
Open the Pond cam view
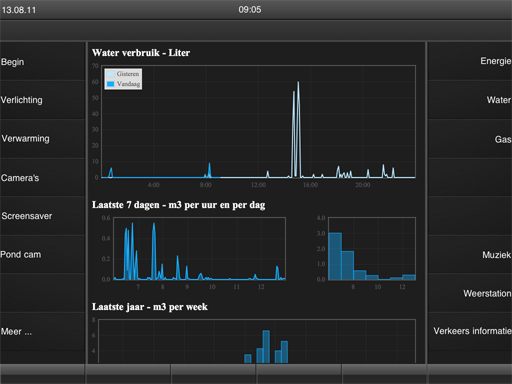(42, 255)
